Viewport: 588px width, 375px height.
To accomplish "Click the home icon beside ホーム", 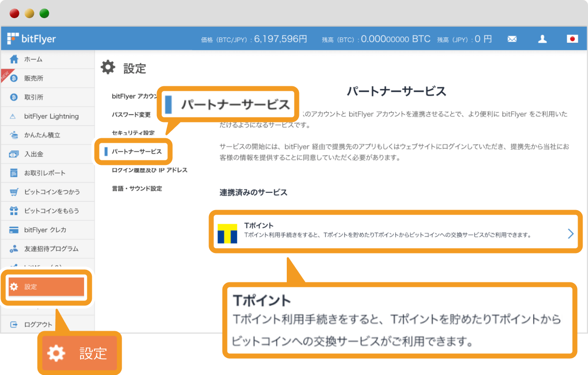I will (14, 59).
